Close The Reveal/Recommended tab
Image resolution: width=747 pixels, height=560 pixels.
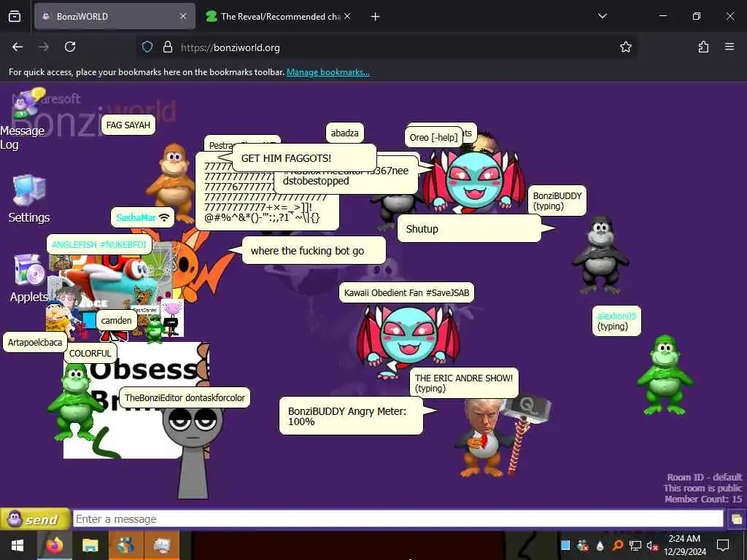[x=347, y=16]
